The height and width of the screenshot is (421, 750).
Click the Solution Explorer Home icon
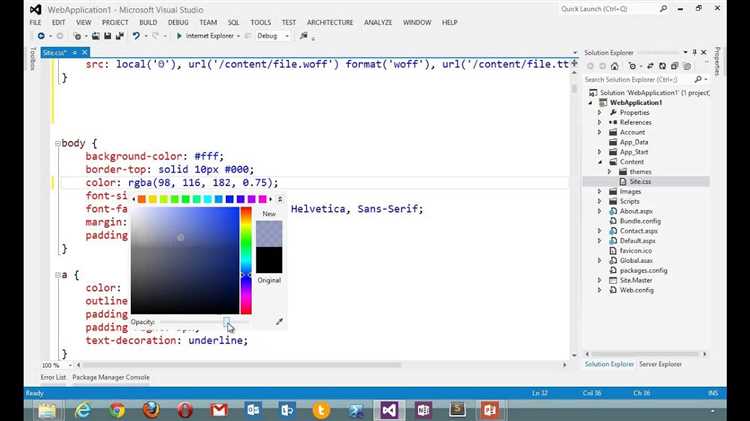pyautogui.click(x=615, y=66)
